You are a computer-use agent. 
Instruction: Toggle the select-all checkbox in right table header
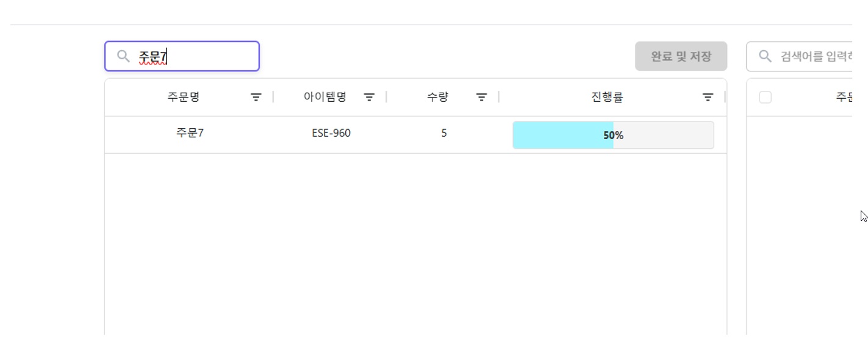pos(766,98)
